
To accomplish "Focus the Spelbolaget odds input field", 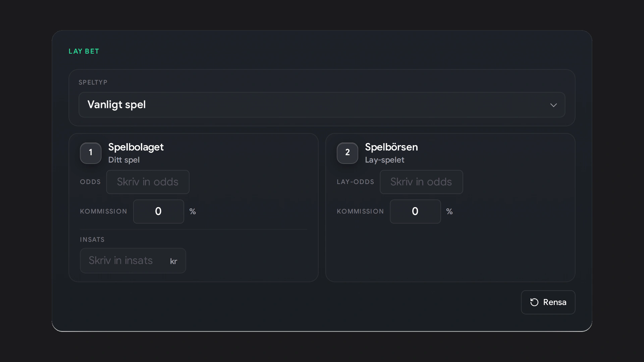I will (148, 182).
